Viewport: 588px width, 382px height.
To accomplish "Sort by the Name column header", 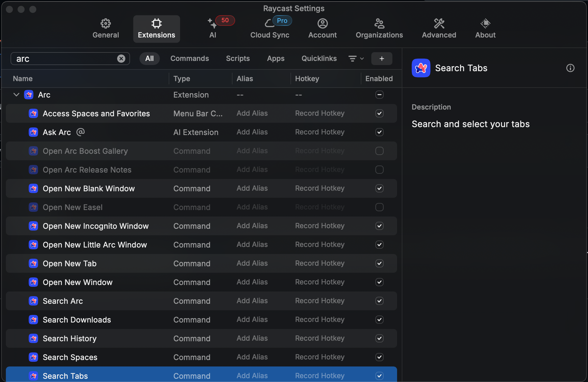I will coord(23,79).
